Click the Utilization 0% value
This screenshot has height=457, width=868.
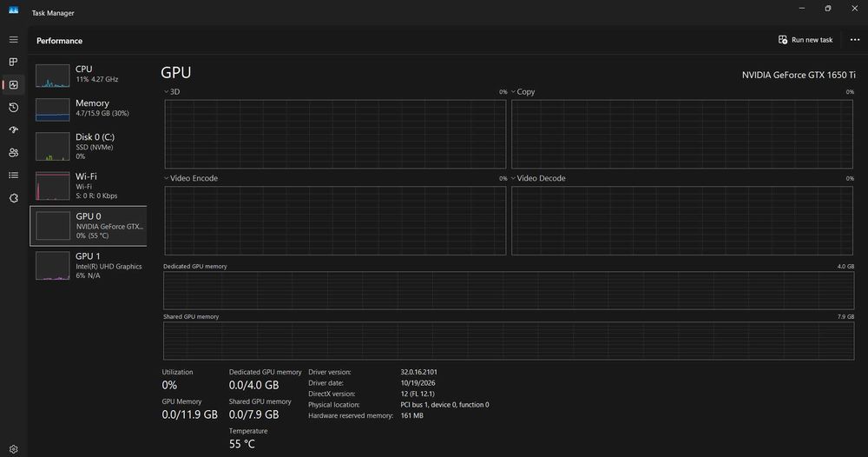pos(169,385)
